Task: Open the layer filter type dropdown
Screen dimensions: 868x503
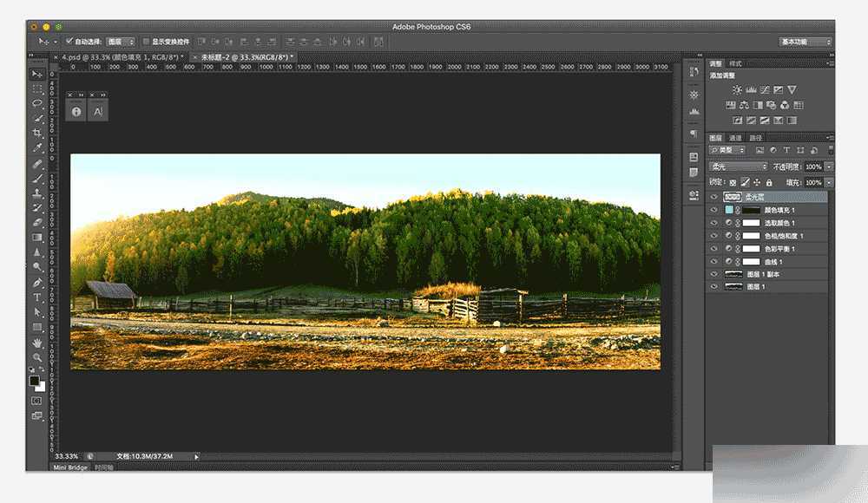Action: [727, 150]
